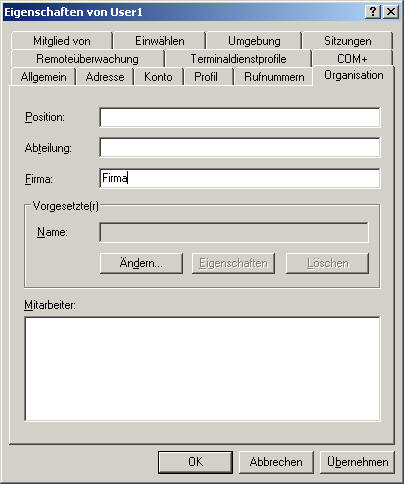Select the Umgebung tab

point(254,41)
